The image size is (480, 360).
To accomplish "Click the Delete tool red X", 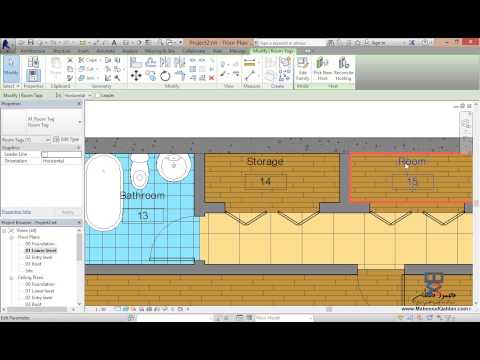I will tap(211, 78).
